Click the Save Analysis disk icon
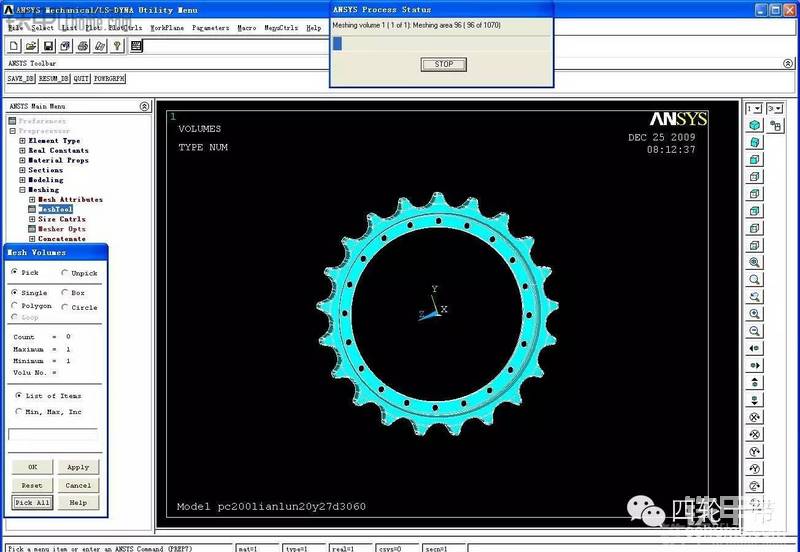This screenshot has width=800, height=552. tap(48, 46)
